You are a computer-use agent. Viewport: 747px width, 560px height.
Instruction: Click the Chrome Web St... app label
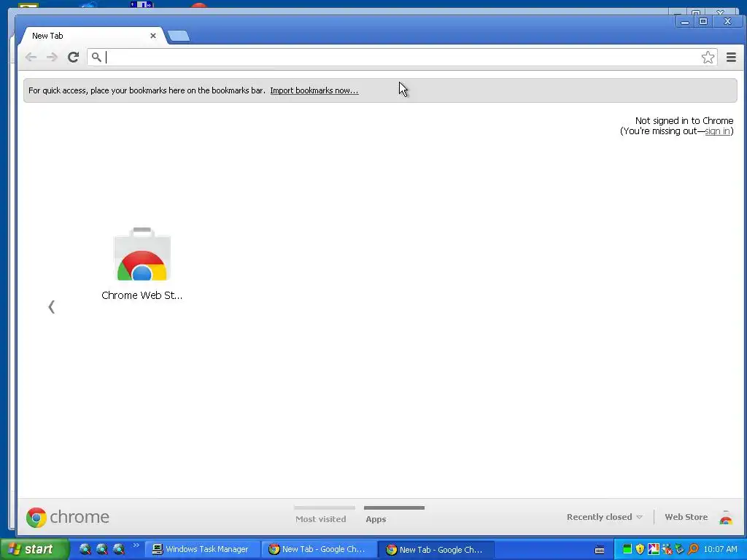coord(142,295)
